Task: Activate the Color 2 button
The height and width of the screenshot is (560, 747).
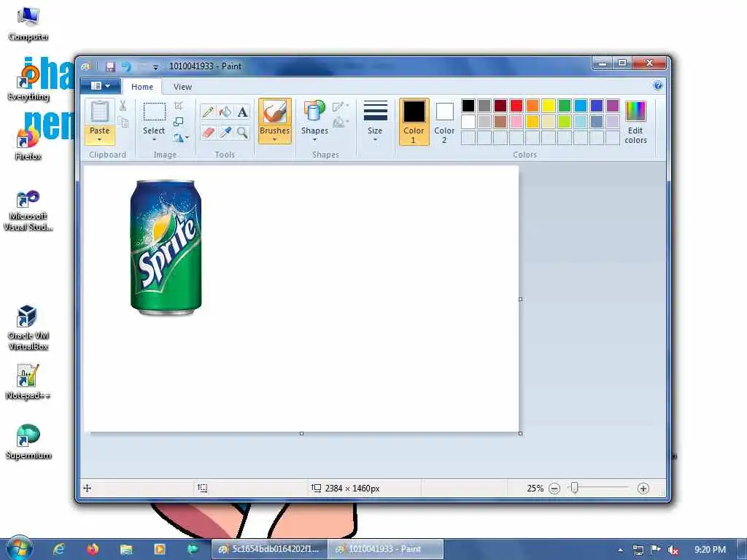Action: [444, 122]
